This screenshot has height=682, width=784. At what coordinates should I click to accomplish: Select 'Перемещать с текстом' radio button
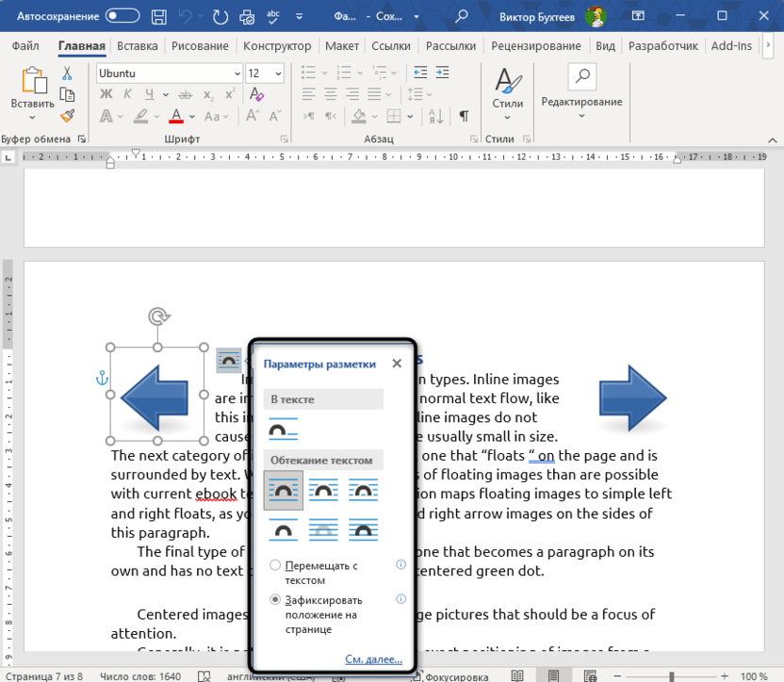(275, 565)
